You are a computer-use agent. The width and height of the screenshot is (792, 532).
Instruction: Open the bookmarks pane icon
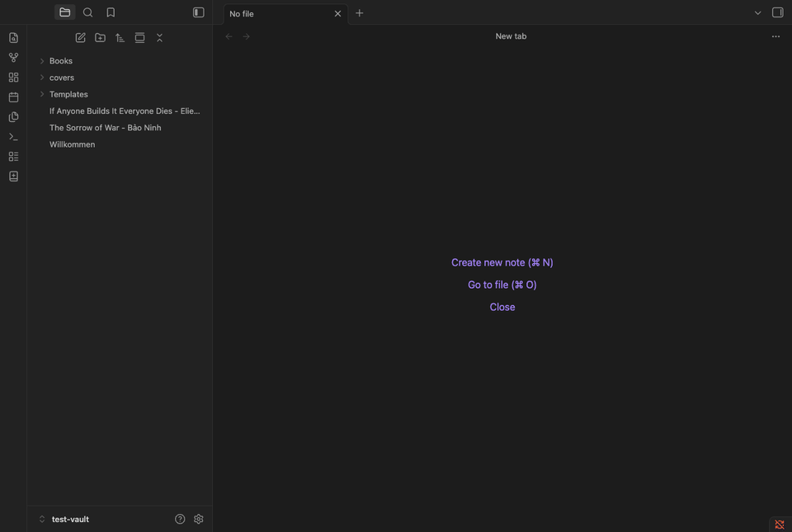tap(111, 12)
